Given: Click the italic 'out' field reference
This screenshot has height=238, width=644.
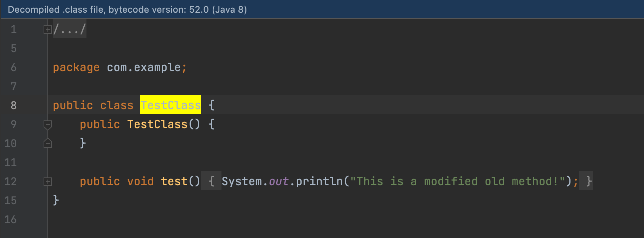Looking at the screenshot, I should pyautogui.click(x=278, y=181).
